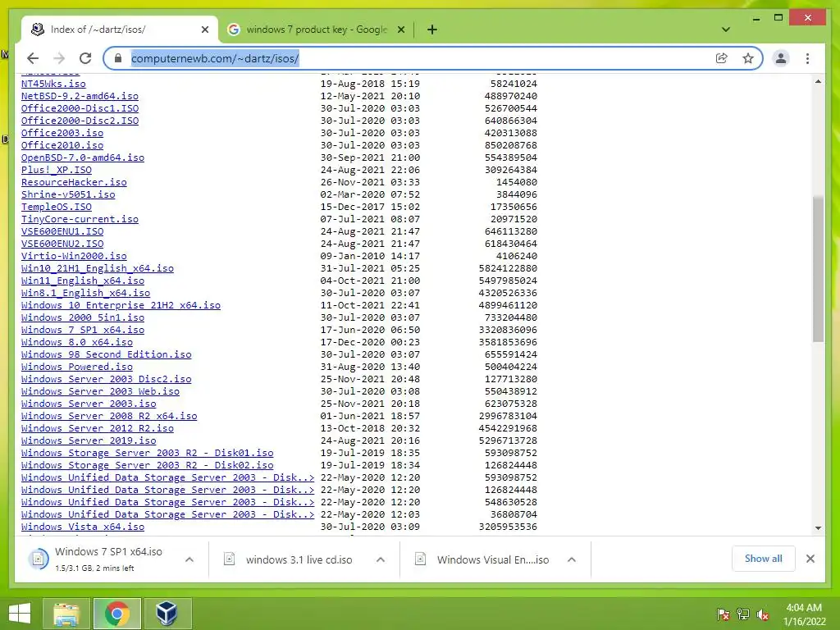Screen dimensions: 840x630
Task: Download Office2000-Disc1.ISO
Action: pyautogui.click(x=80, y=108)
